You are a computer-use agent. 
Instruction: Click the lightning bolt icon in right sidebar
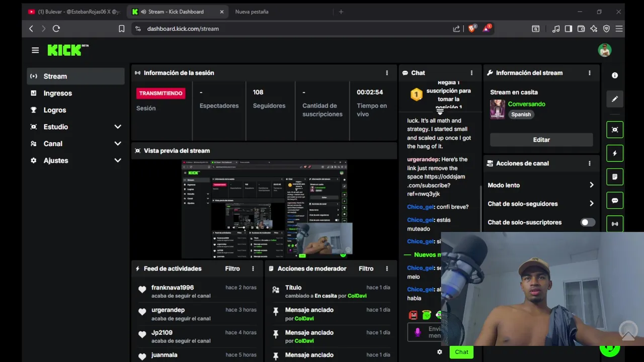[615, 153]
